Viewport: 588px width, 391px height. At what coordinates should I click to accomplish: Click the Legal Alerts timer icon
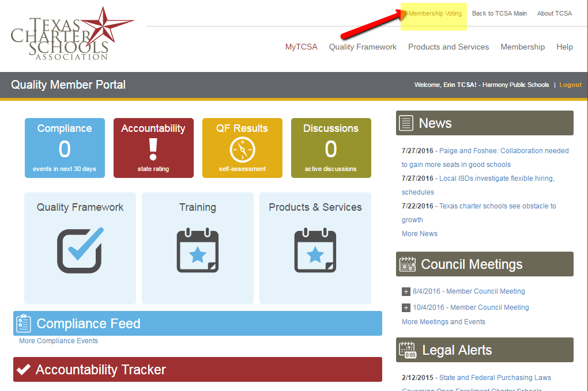[408, 350]
